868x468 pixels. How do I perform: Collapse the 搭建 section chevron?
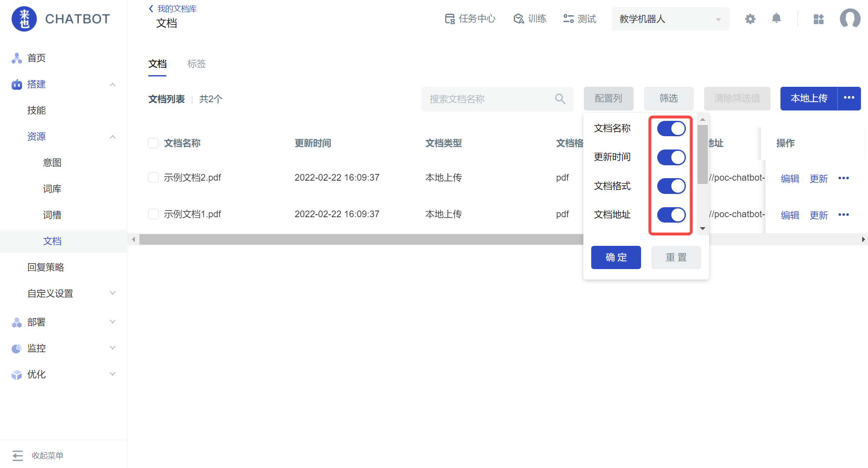tap(112, 84)
